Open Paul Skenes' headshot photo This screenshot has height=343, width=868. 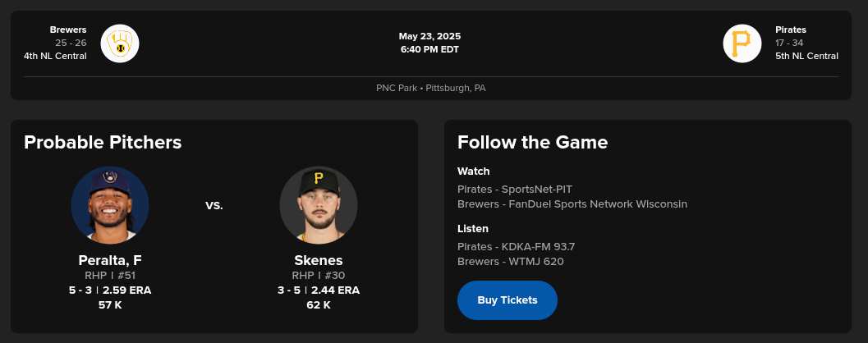coord(319,205)
